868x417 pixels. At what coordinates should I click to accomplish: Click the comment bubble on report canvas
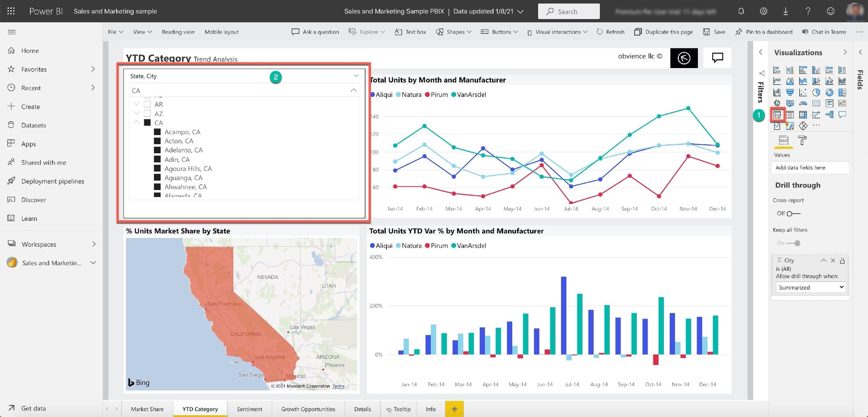point(717,58)
